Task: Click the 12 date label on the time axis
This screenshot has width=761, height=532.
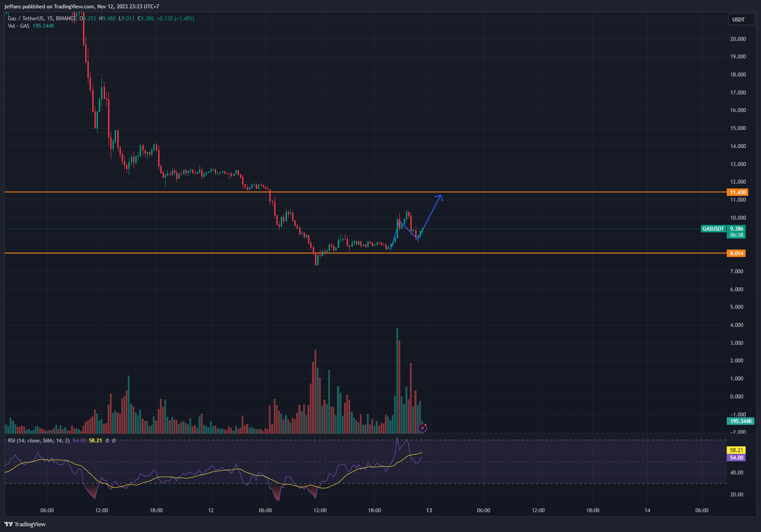Action: click(x=211, y=510)
